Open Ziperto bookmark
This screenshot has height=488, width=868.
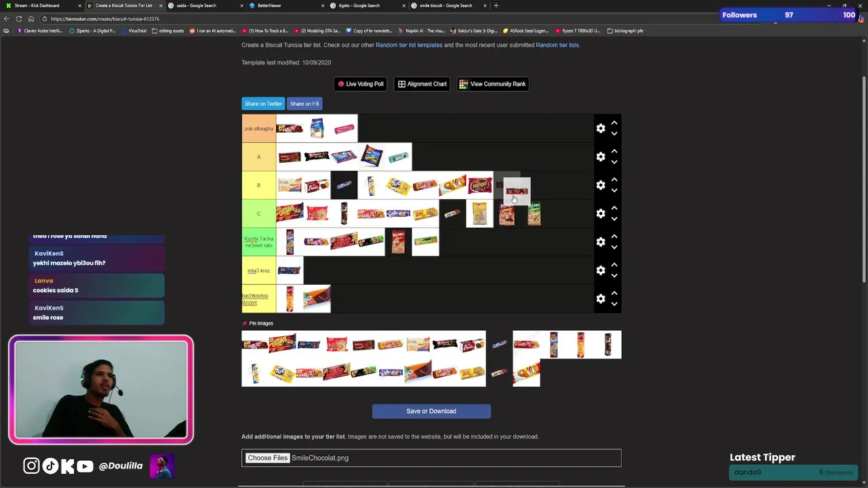(x=92, y=30)
